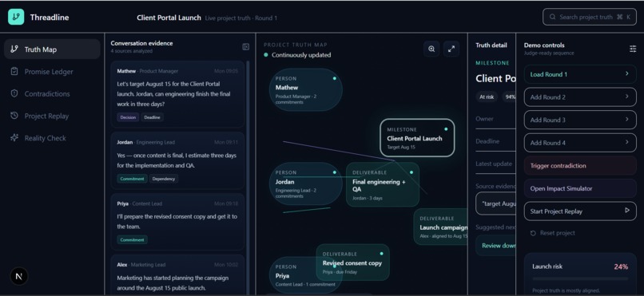This screenshot has width=644, height=296.
Task: Click the Decision tag on Mathew's message
Action: pyautogui.click(x=128, y=117)
